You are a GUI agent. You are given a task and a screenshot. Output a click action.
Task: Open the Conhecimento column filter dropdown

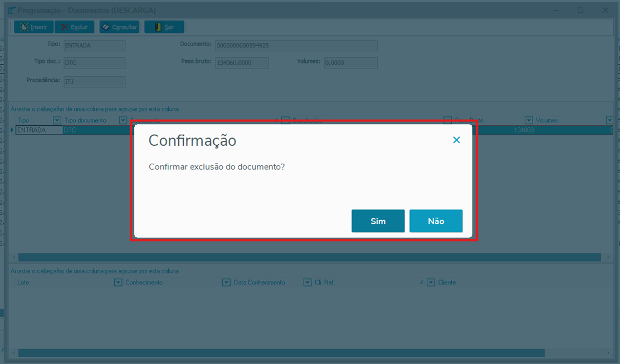226,282
